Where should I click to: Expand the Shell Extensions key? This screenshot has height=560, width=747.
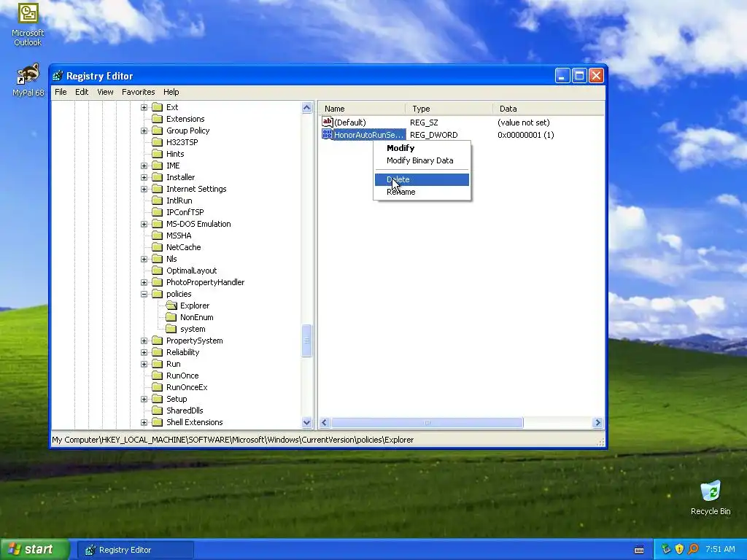point(144,422)
